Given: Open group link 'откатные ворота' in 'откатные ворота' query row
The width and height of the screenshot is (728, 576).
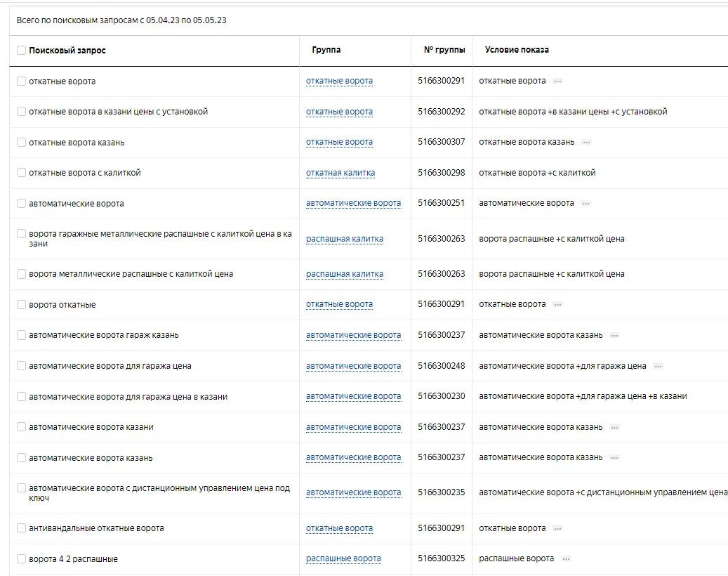Looking at the screenshot, I should coord(339,81).
